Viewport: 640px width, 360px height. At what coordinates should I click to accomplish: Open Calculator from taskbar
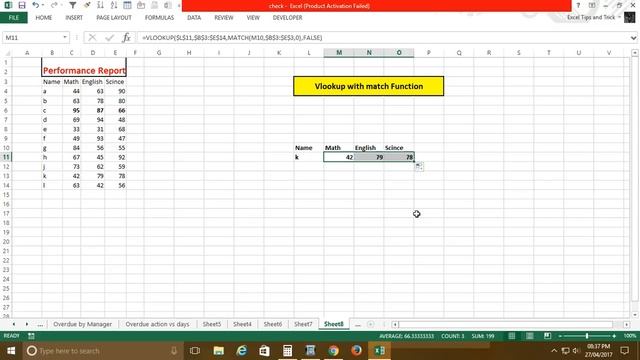pos(287,351)
